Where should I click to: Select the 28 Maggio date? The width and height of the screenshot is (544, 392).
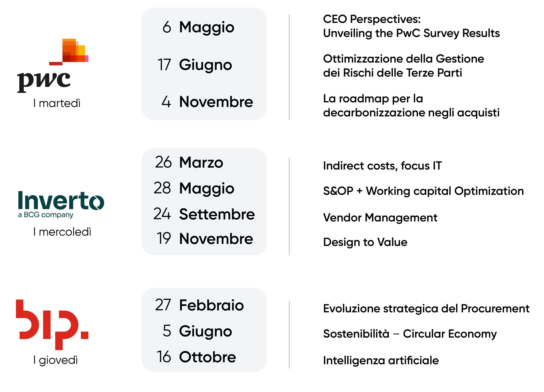[x=194, y=188]
